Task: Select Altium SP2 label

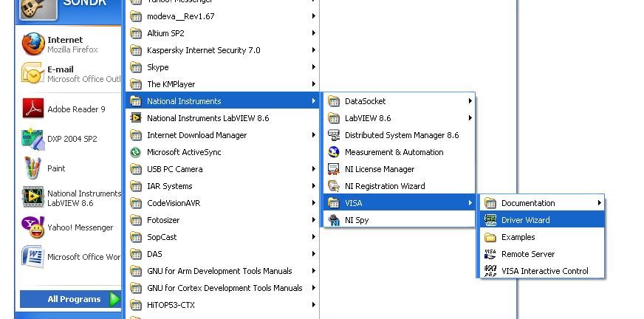Action: 165,32
